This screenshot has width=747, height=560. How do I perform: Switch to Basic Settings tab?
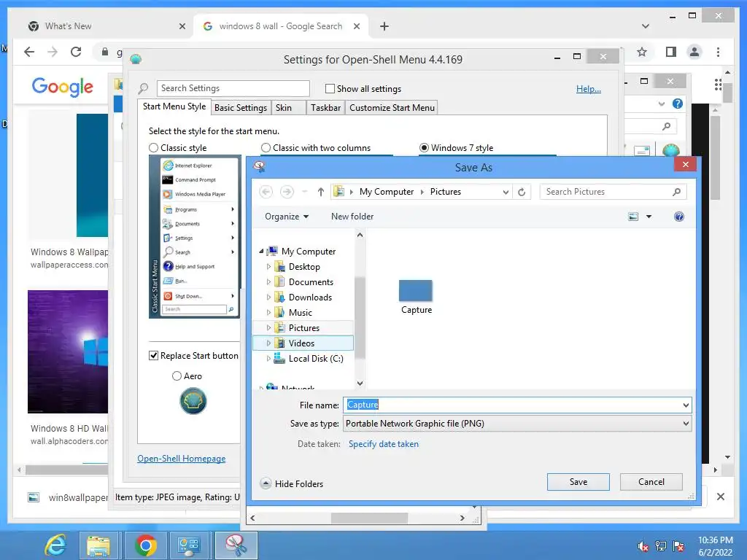coord(241,108)
